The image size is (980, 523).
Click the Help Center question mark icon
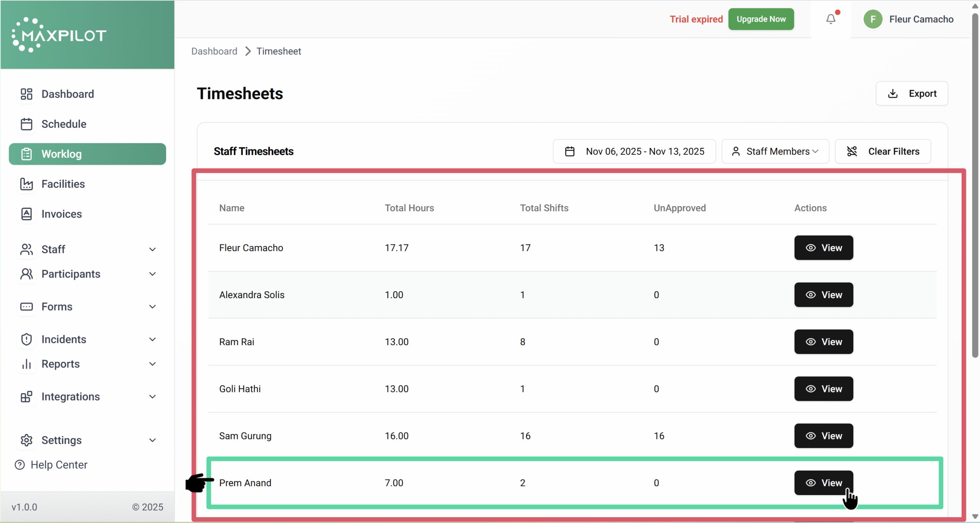pos(20,465)
